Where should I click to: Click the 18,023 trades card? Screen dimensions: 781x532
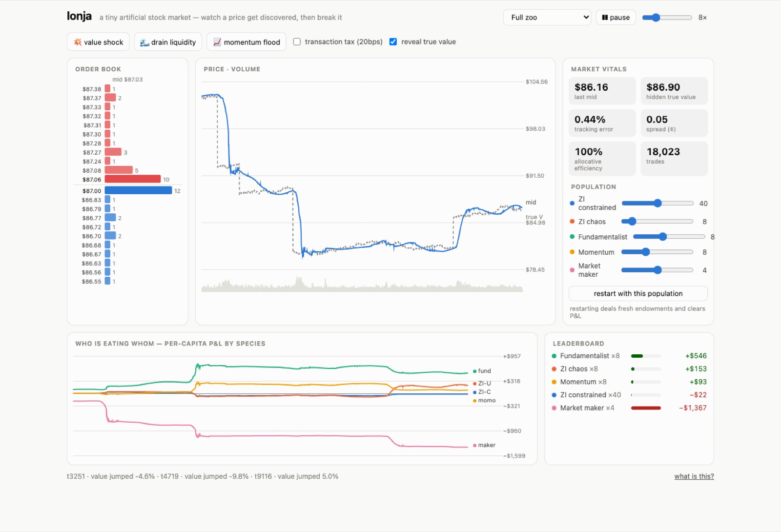[x=674, y=159]
